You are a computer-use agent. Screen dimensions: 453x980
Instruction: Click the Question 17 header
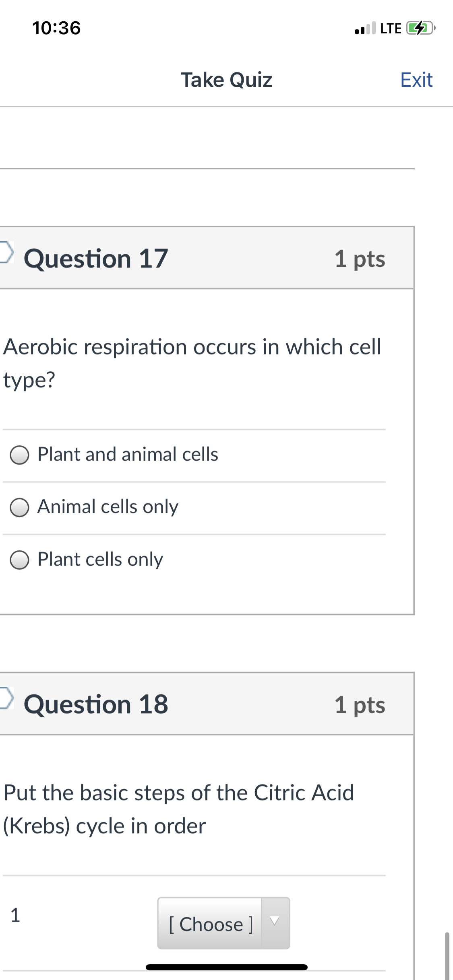[96, 258]
